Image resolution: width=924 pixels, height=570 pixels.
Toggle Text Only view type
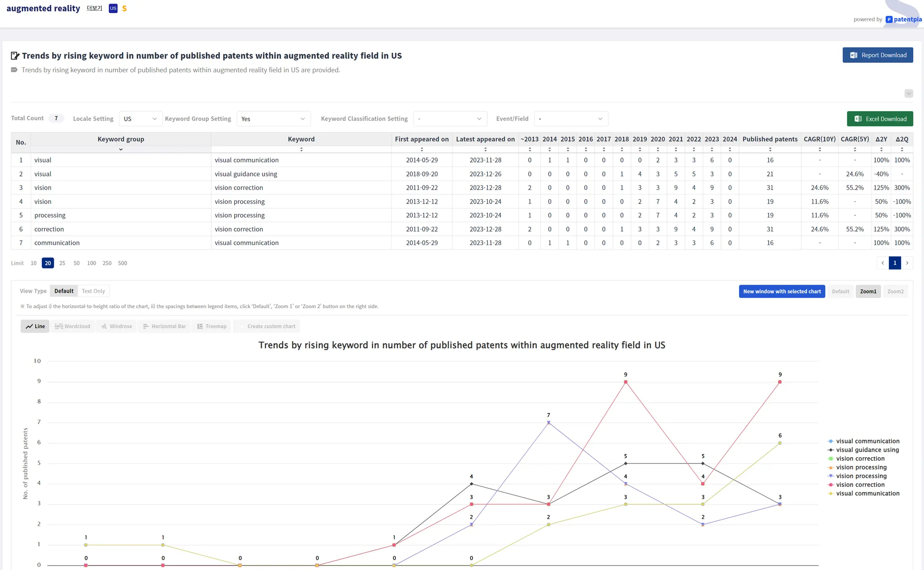93,291
